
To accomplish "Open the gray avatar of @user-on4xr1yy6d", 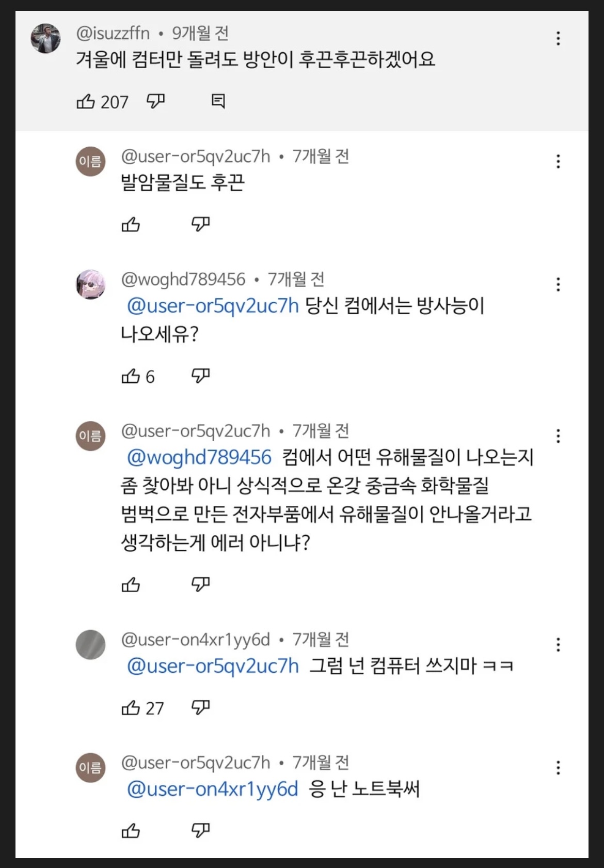I will (91, 644).
